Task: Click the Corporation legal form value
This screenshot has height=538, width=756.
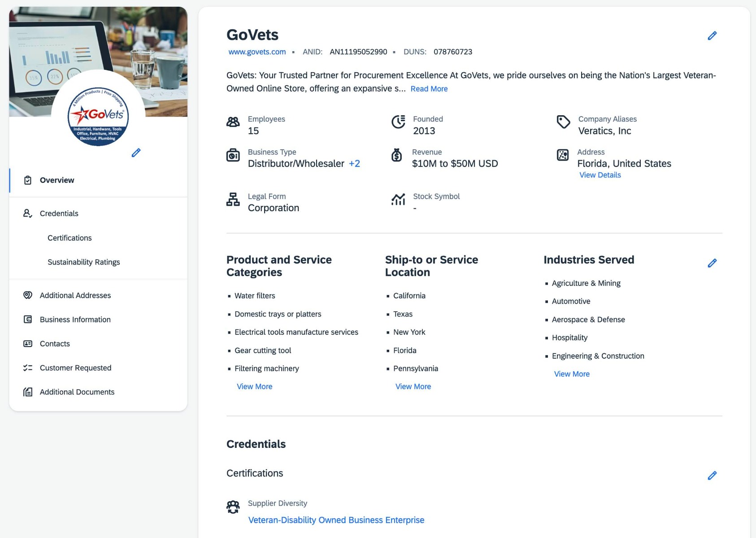Action: (274, 208)
